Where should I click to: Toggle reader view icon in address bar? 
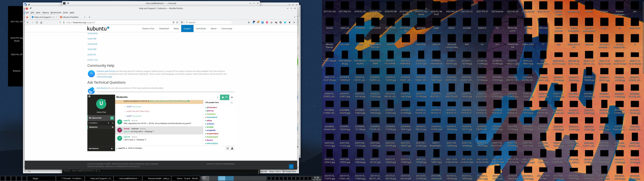[x=173, y=23]
